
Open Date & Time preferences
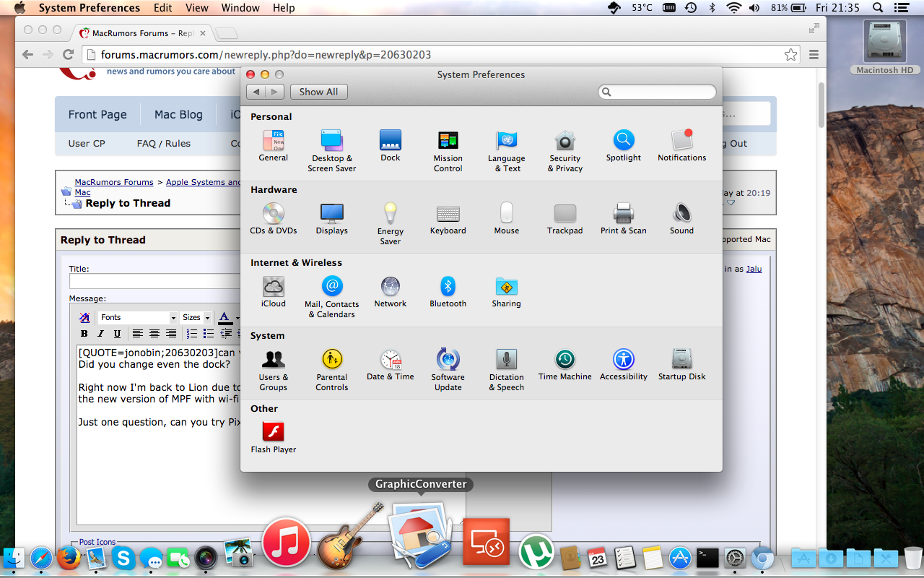[390, 365]
